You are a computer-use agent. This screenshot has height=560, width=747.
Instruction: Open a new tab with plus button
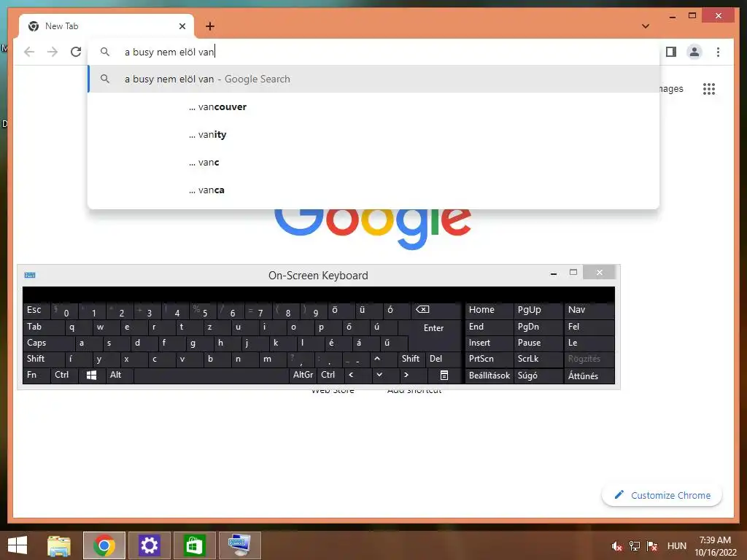click(210, 26)
